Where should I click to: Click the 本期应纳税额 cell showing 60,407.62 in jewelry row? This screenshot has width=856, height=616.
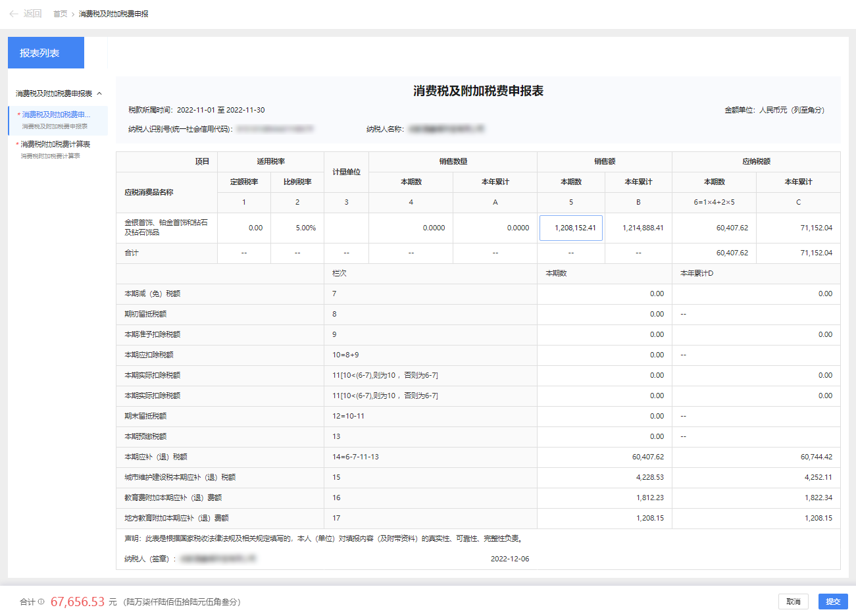714,228
